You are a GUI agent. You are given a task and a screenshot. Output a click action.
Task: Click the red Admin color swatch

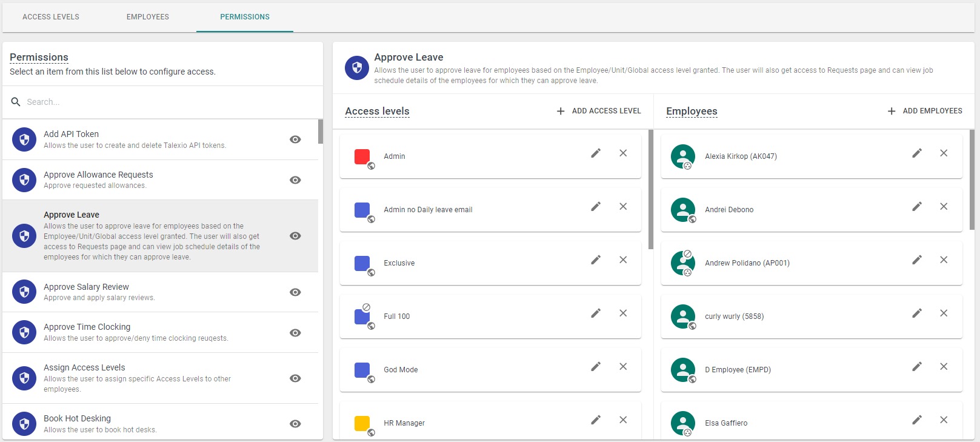tap(362, 156)
